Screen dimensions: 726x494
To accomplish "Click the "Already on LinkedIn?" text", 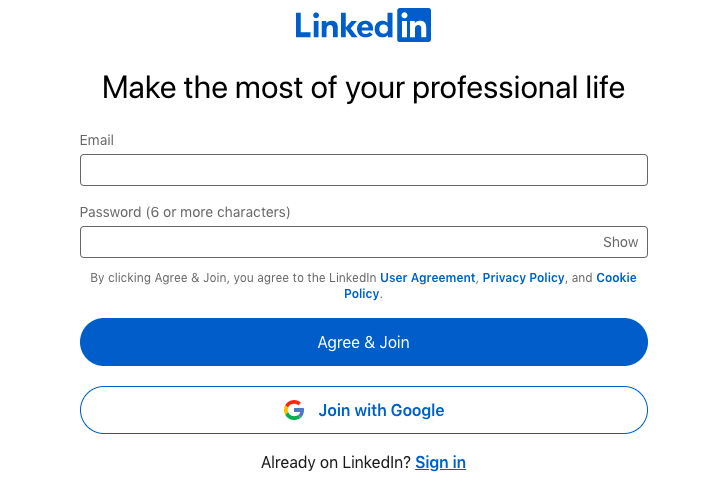I will pos(335,462).
